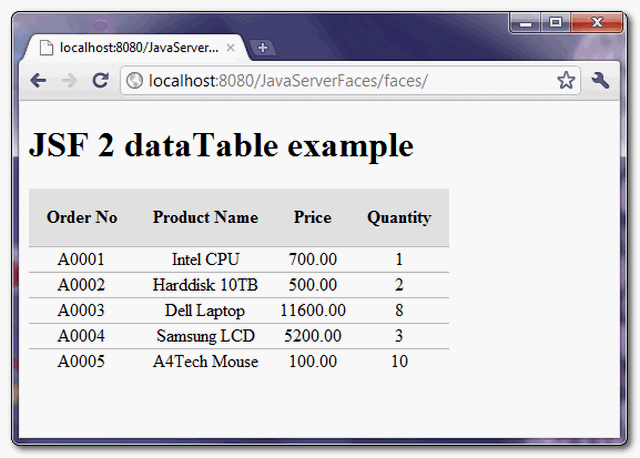This screenshot has height=458, width=640.
Task: Open a new tab with the plus button
Action: (x=262, y=48)
